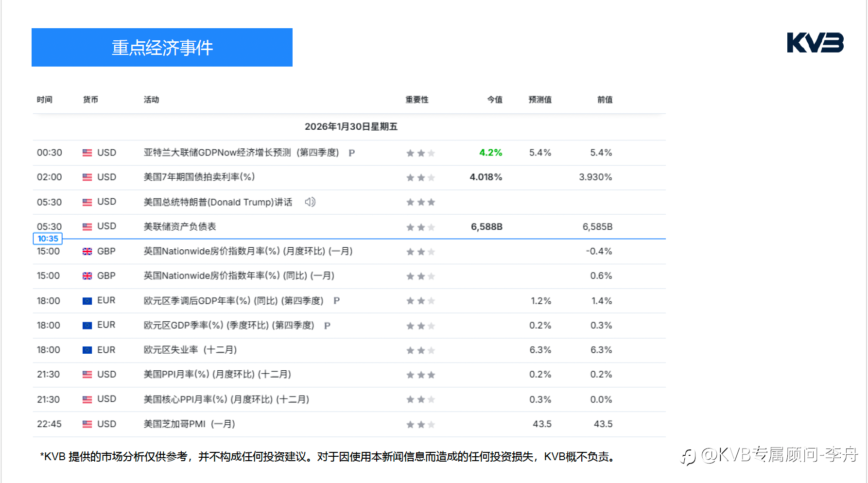
Task: Click the green 4.2% actual value
Action: pyautogui.click(x=491, y=153)
